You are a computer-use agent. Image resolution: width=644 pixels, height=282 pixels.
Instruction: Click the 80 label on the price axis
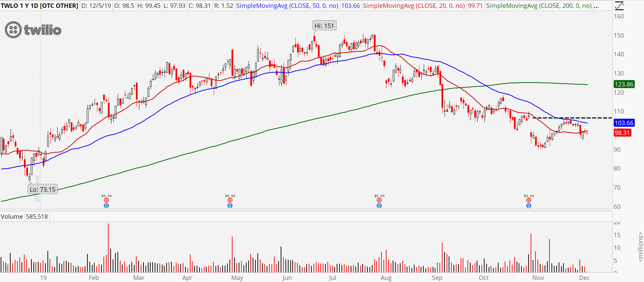[x=617, y=168]
